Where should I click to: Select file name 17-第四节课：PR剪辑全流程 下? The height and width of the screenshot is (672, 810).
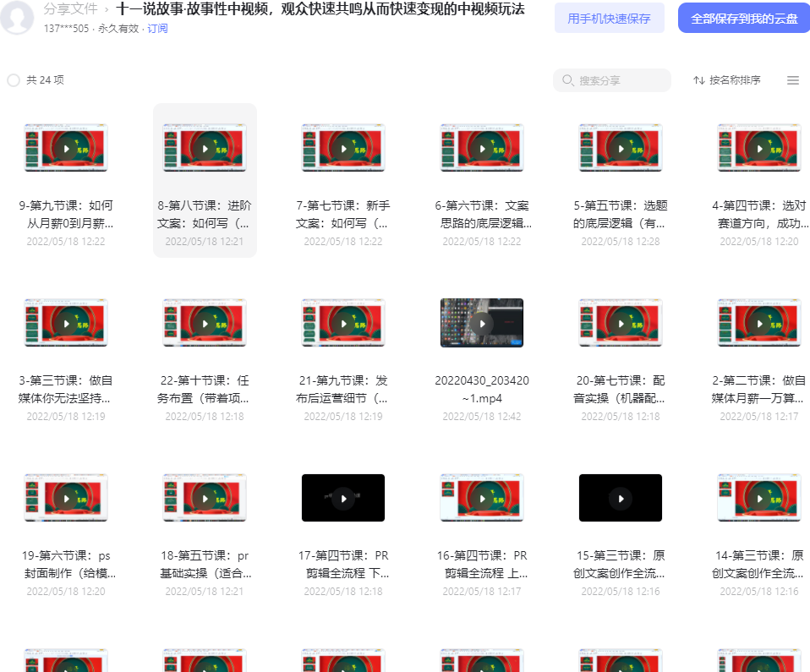click(x=343, y=565)
